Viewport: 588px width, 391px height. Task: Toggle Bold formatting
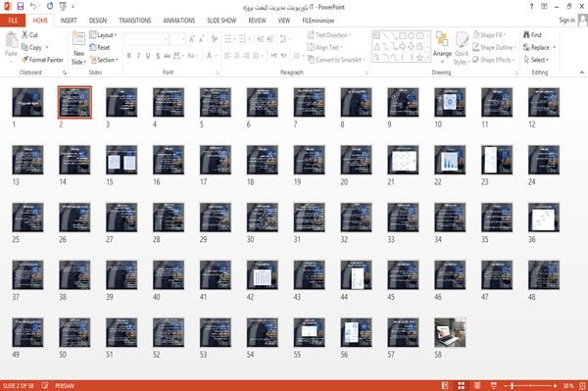[129, 56]
